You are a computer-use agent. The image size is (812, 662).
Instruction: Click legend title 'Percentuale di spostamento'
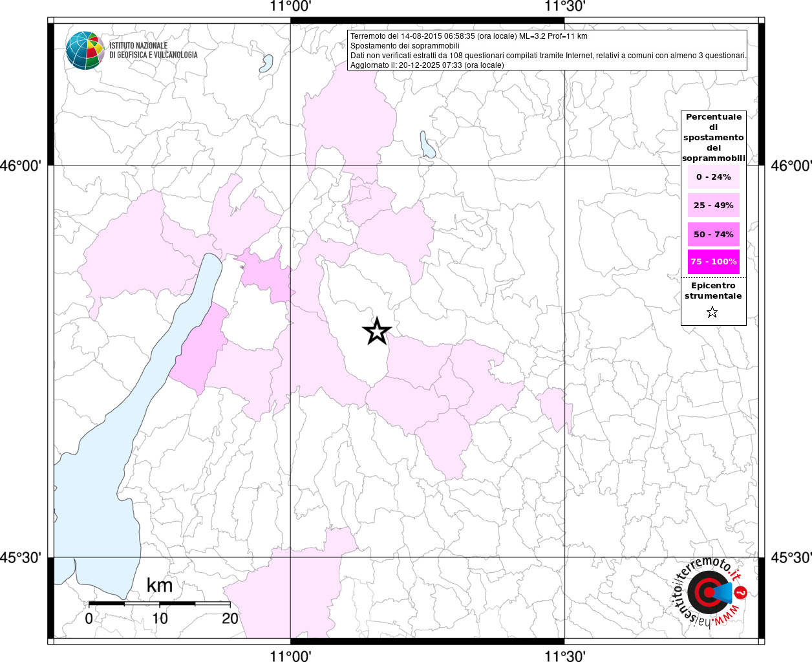pos(714,137)
